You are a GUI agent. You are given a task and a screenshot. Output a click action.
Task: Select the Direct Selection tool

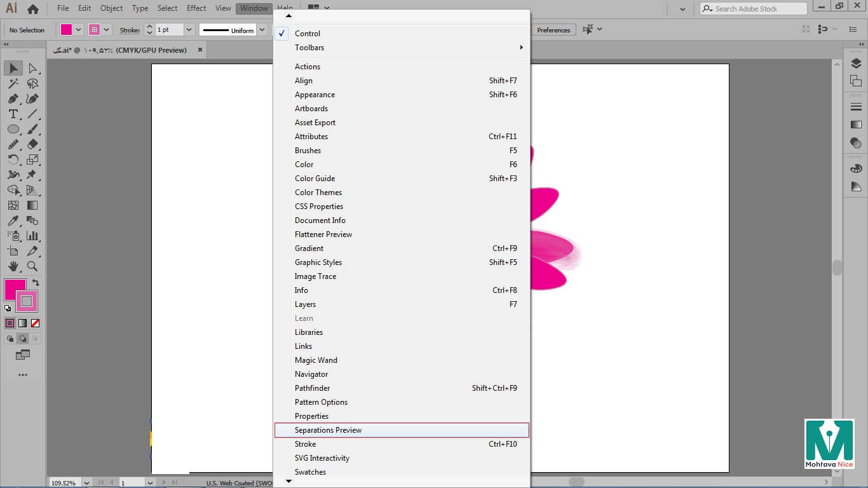32,68
